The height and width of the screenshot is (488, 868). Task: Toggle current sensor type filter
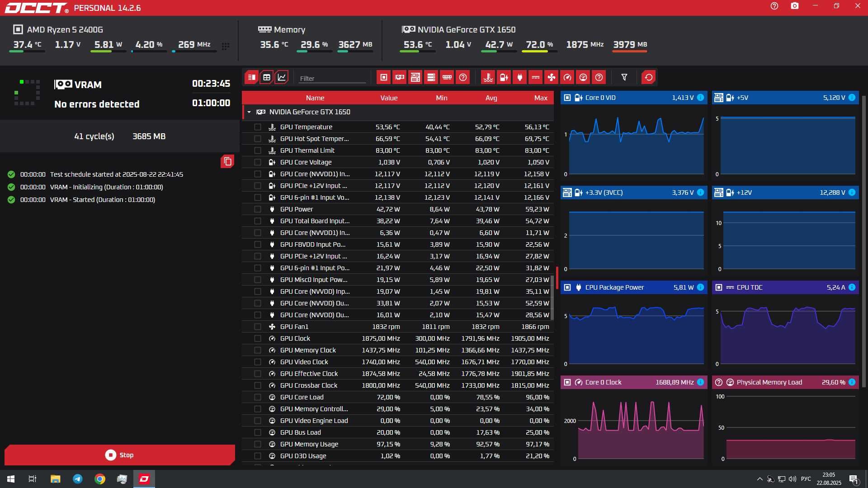[536, 77]
